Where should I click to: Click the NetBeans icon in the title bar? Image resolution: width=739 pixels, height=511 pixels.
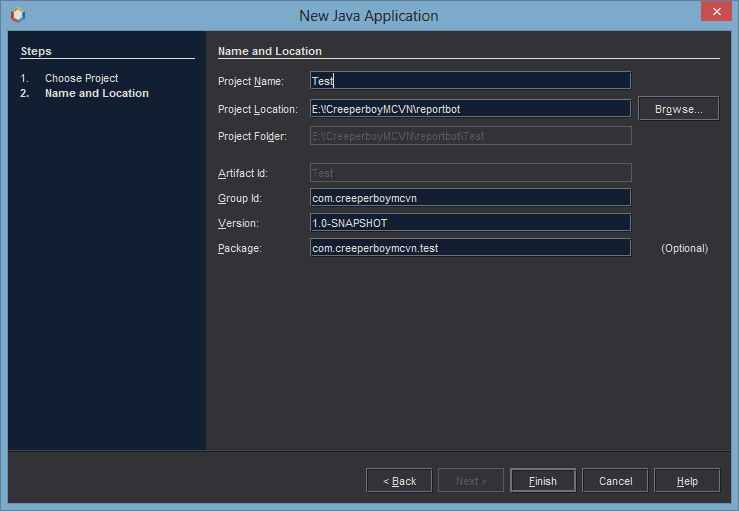pyautogui.click(x=17, y=15)
